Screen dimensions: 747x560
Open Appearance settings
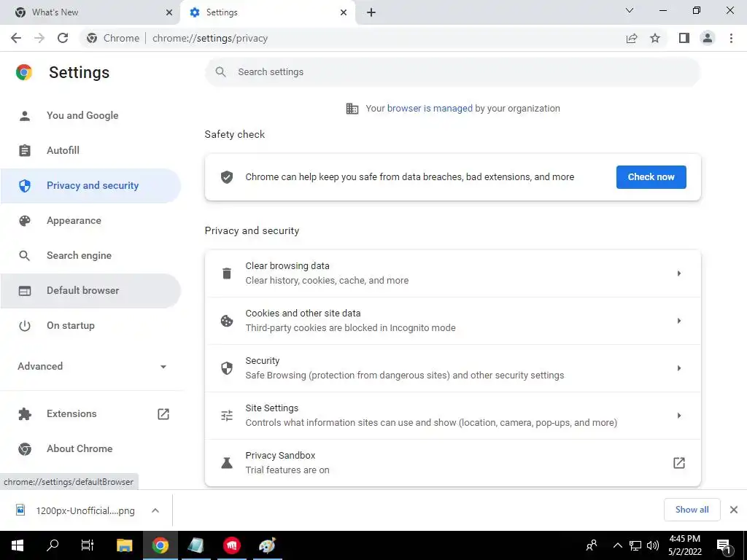point(90,220)
